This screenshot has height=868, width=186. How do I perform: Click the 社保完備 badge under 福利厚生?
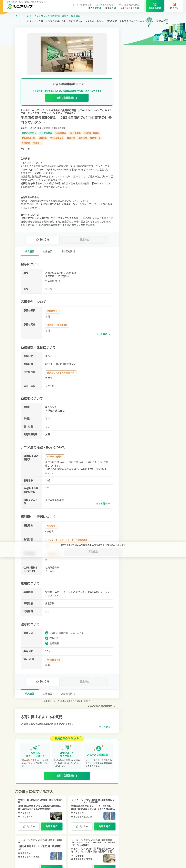[x=51, y=526]
